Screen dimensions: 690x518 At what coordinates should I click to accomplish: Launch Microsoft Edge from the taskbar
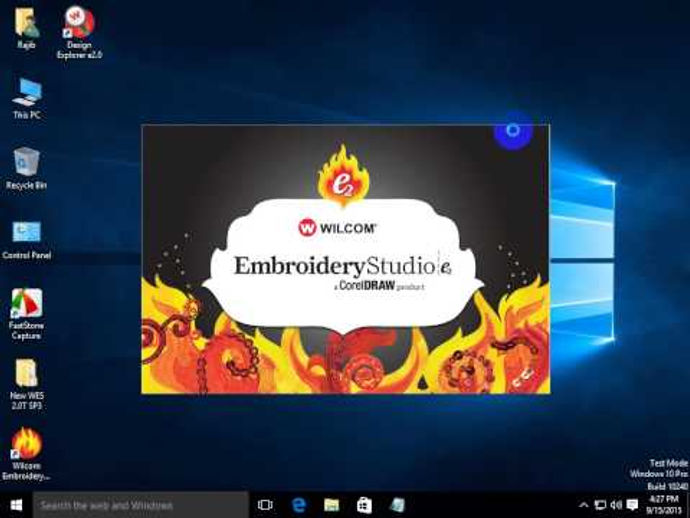[299, 505]
